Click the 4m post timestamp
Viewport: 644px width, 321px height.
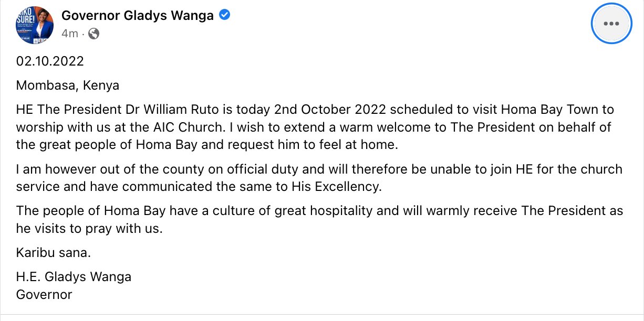tap(69, 34)
